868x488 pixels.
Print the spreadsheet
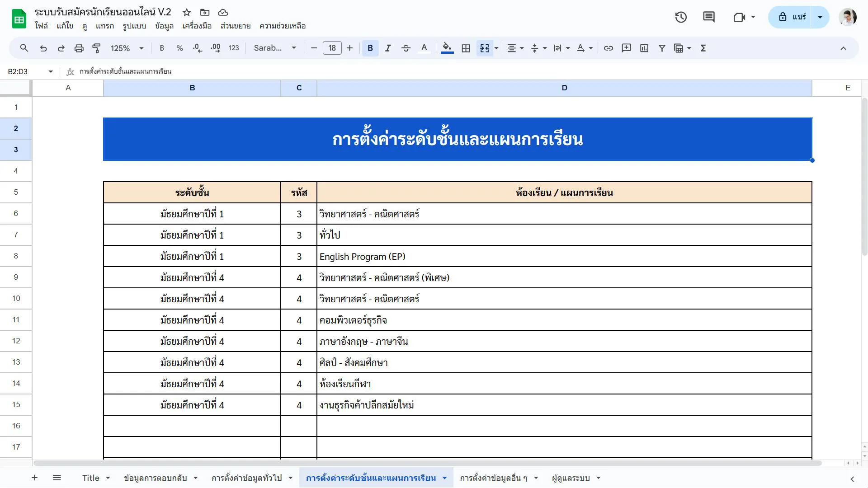[x=79, y=48]
